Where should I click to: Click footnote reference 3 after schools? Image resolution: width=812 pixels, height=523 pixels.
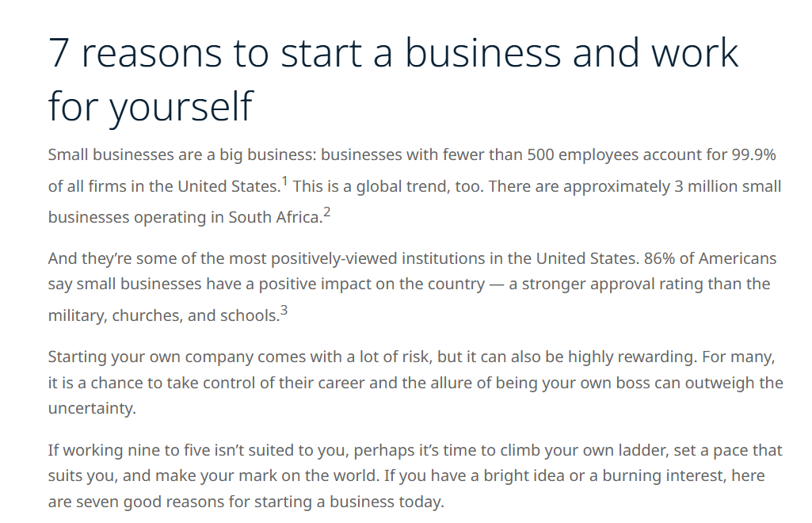(284, 311)
